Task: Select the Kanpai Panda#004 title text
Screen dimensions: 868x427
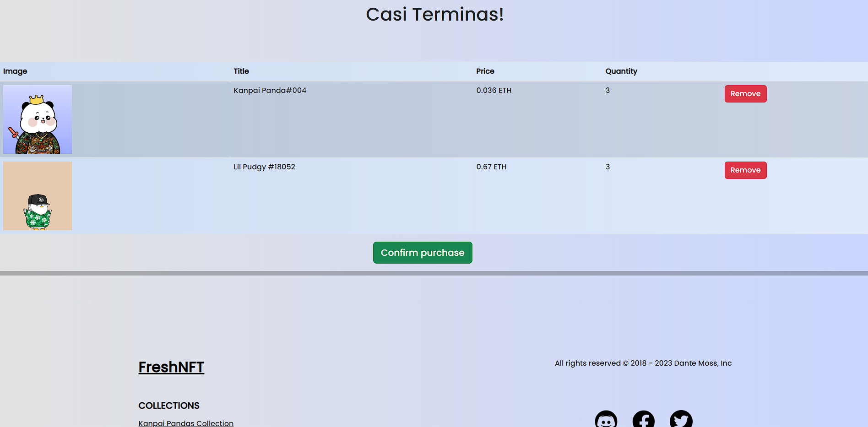Action: 270,91
